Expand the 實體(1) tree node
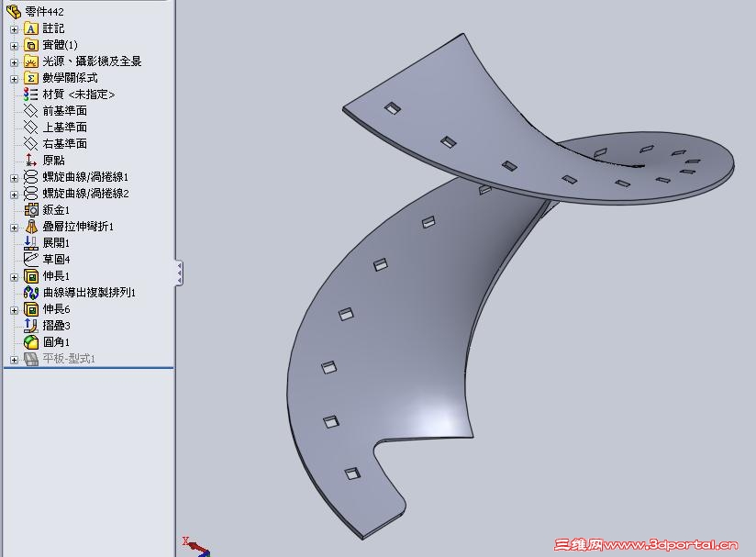The image size is (756, 557). point(14,46)
